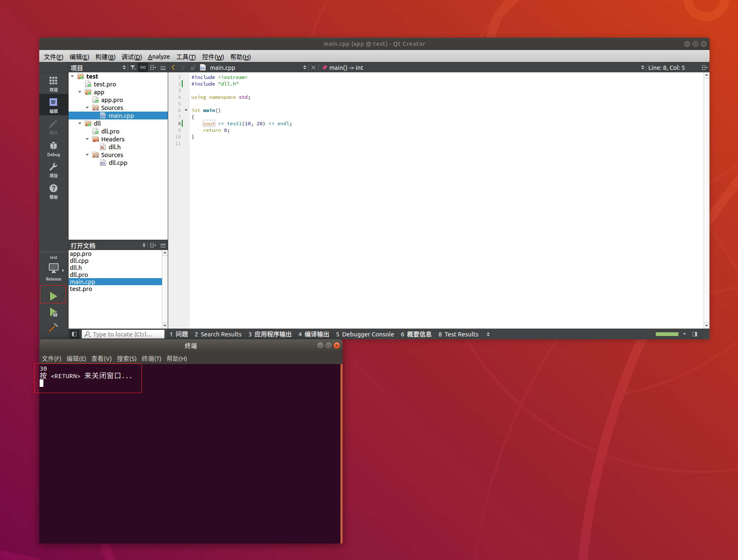
Task: Open the 构建(B) build menu
Action: pyautogui.click(x=105, y=57)
